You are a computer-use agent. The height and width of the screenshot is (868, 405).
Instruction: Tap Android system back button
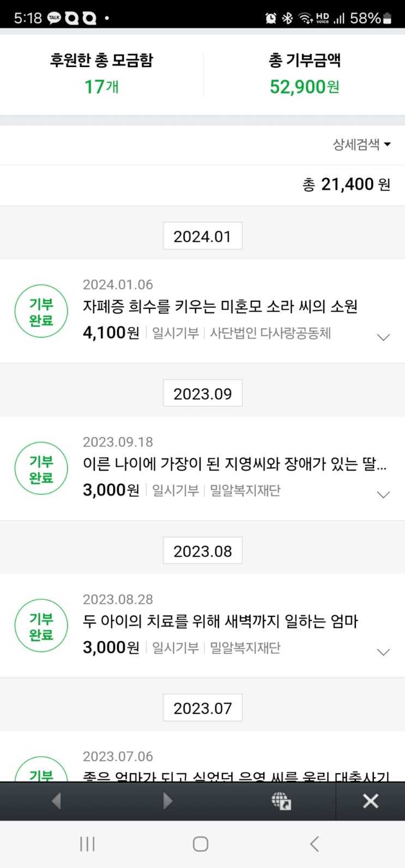tap(315, 844)
